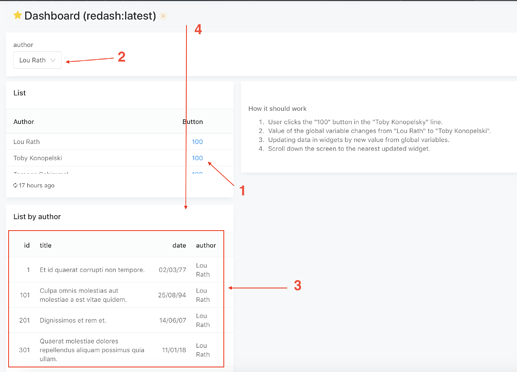Click the date 14/06/07 cell
The width and height of the screenshot is (517, 372).
point(173,320)
